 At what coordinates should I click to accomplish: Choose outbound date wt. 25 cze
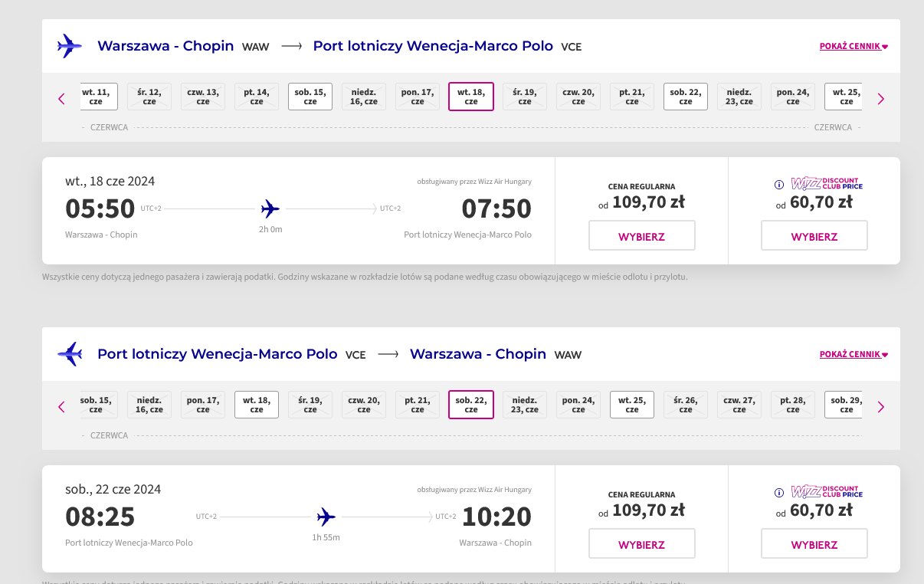pyautogui.click(x=844, y=97)
